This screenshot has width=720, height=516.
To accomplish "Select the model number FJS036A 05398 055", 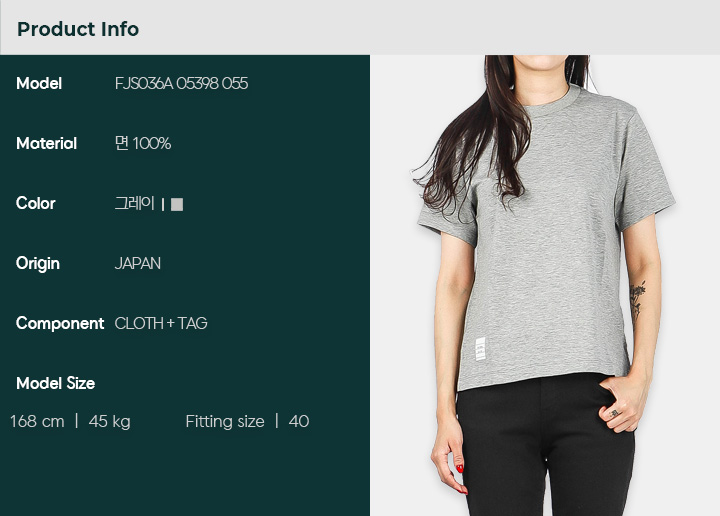I will (x=181, y=84).
